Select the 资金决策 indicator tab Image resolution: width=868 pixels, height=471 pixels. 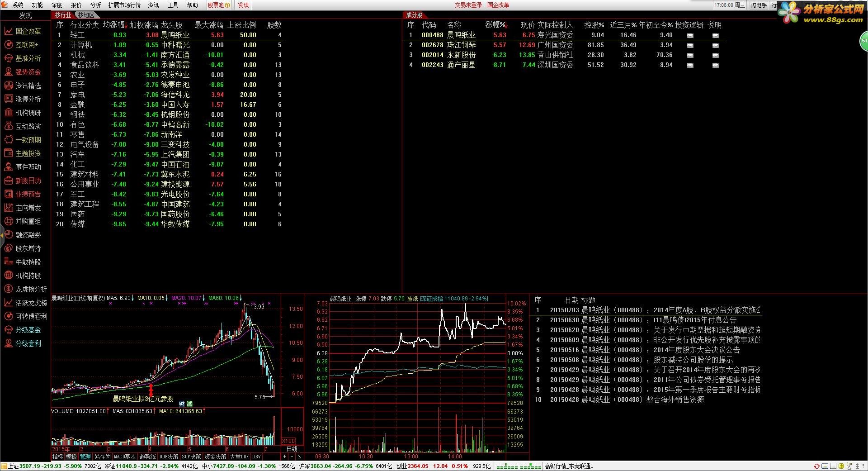pos(215,457)
